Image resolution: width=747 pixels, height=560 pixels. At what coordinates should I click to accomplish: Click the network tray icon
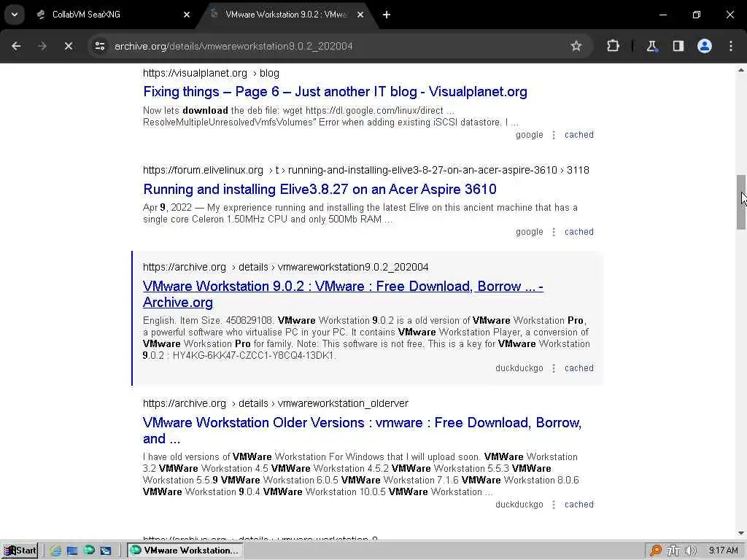point(673,551)
